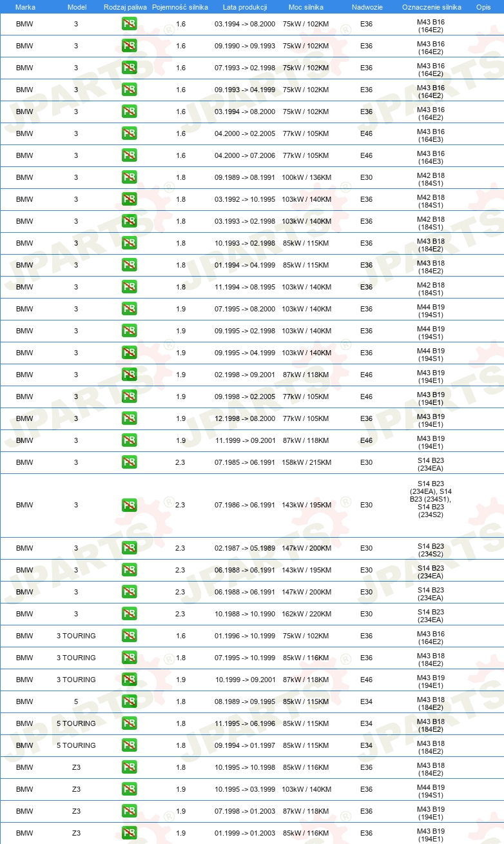Click PB icon in row 04.2000 -> 02.2005
Screen dimensions: 504x844
point(129,133)
